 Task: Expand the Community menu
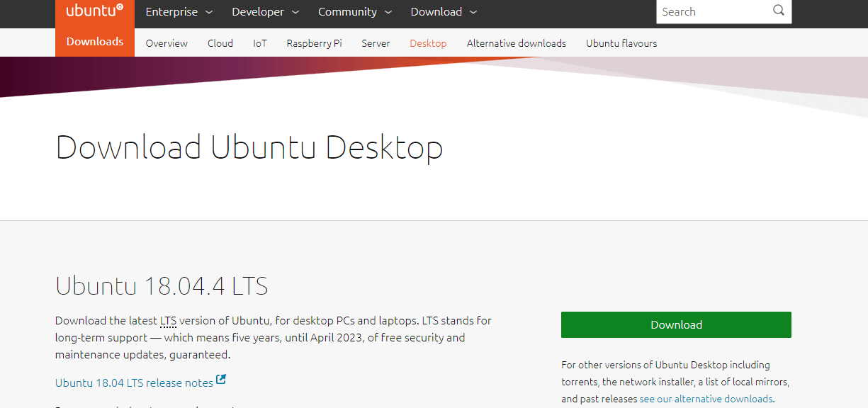click(x=356, y=12)
